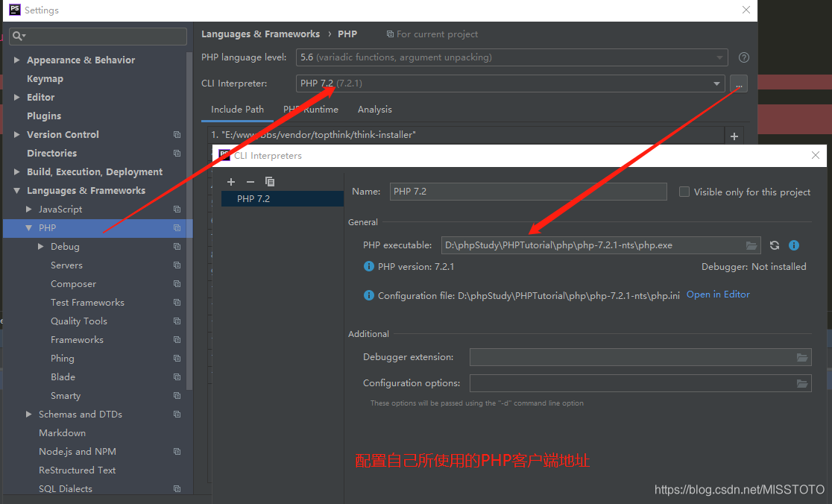The width and height of the screenshot is (832, 504).
Task: Click project-level icon next to Directories
Action: (x=177, y=154)
